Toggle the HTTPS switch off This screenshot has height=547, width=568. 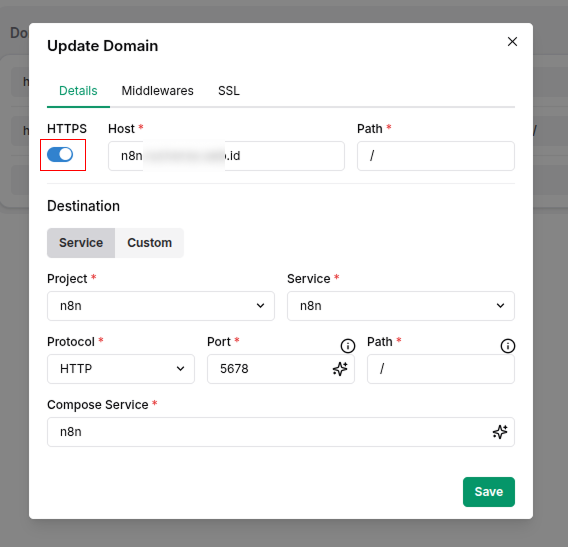(x=60, y=154)
